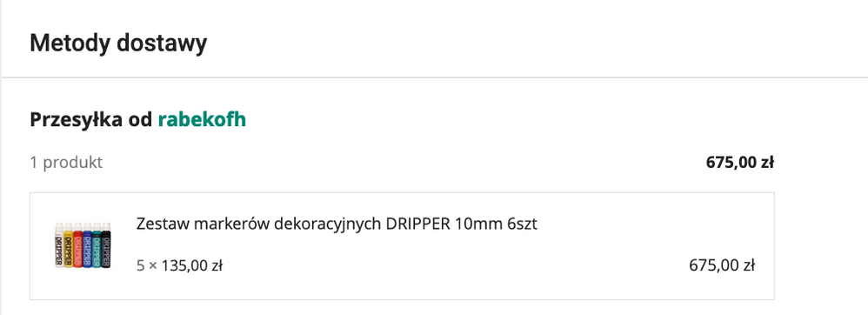Click the product line price 675,00 zł
868x315 pixels.
tap(722, 265)
